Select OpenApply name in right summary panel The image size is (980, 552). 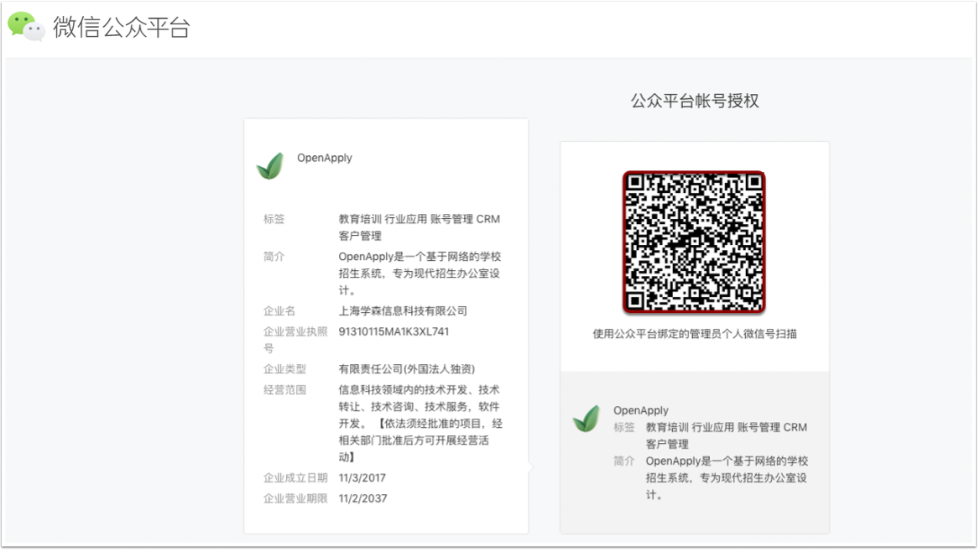pos(641,410)
